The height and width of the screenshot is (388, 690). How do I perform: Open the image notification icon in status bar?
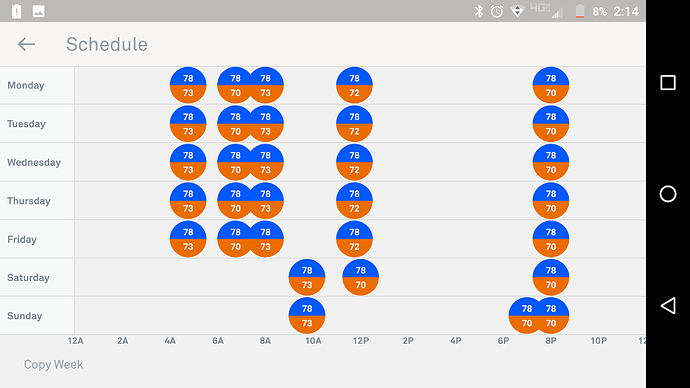(38, 11)
